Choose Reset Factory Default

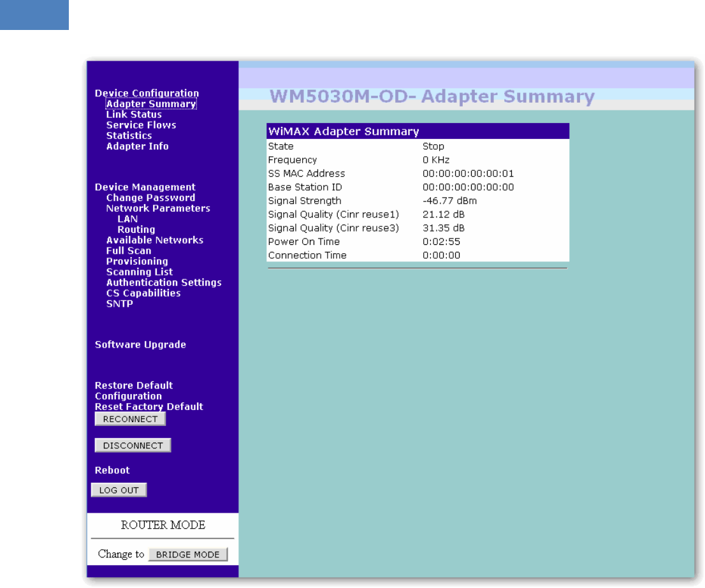pos(149,407)
